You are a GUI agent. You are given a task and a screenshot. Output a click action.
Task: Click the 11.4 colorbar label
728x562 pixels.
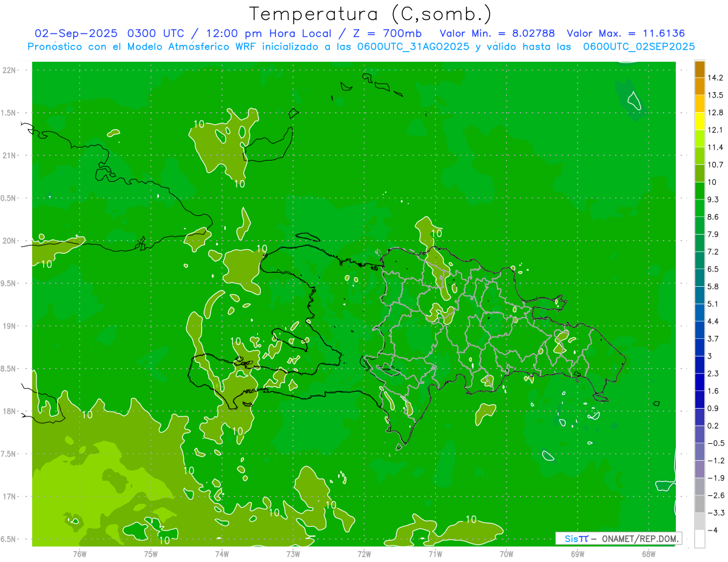[716, 147]
